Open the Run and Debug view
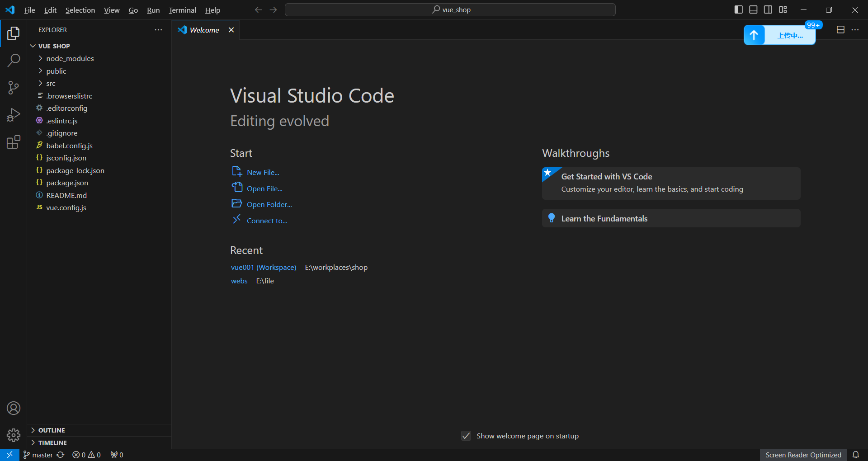This screenshot has width=868, height=461. [x=14, y=115]
